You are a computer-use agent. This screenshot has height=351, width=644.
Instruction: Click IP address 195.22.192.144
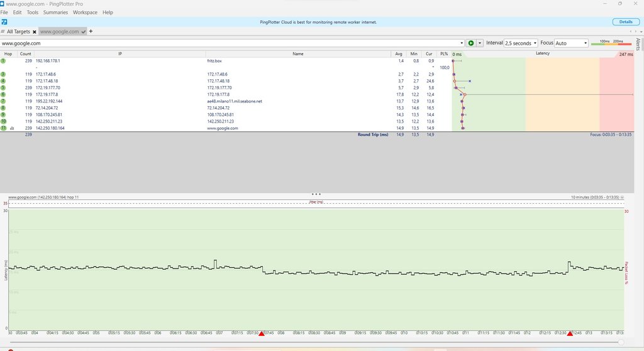pyautogui.click(x=49, y=101)
